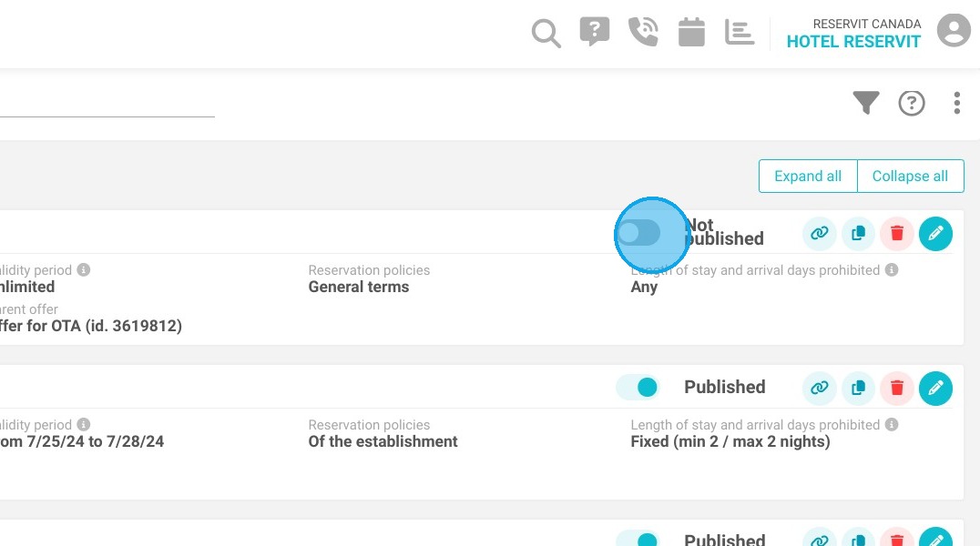Screen dimensions: 980x546
Task: Toggle the third offer's Published switch
Action: pos(638,539)
